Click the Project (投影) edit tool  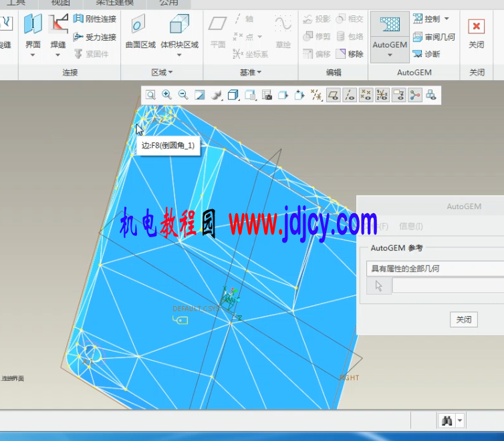tap(317, 19)
